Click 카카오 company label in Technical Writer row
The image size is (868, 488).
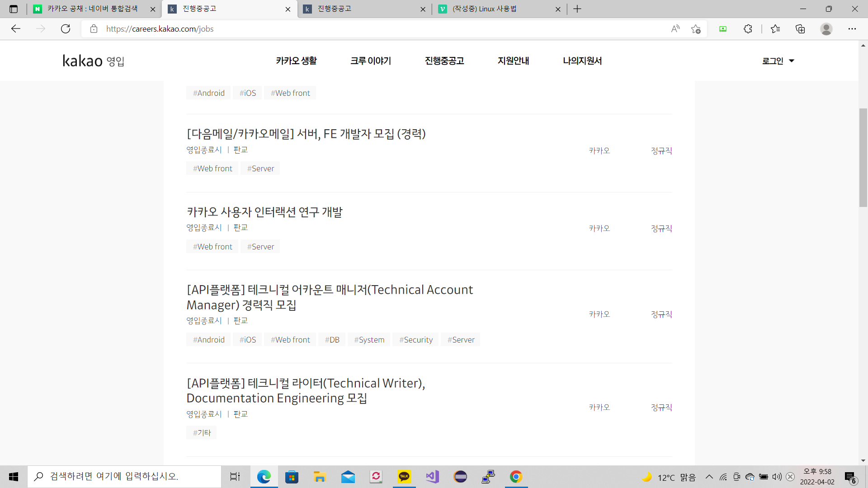point(599,408)
